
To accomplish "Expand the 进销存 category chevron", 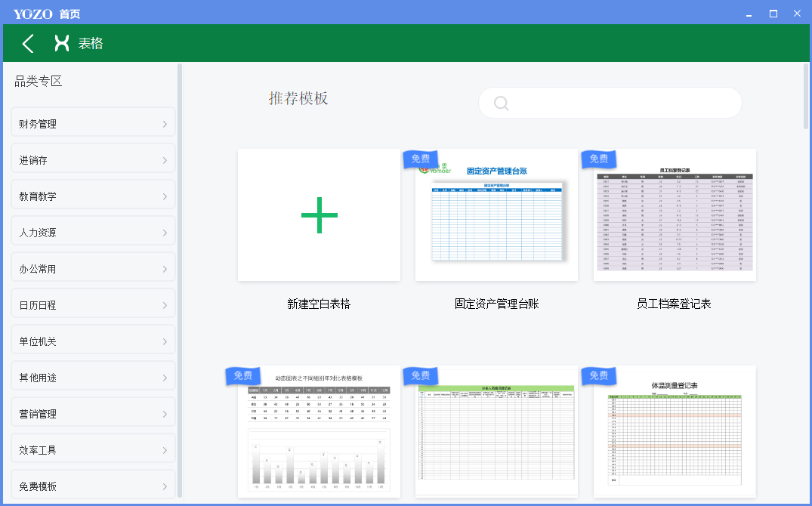I will [x=165, y=160].
